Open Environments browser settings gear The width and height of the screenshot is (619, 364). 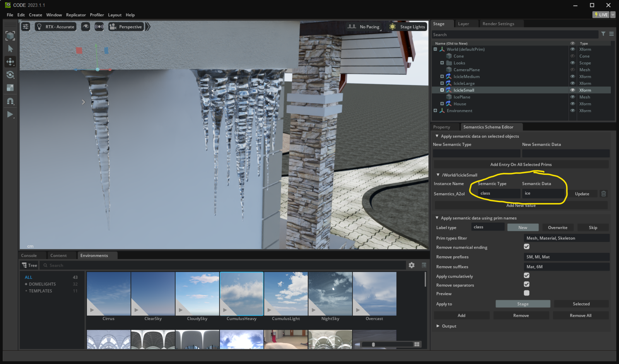(x=412, y=265)
